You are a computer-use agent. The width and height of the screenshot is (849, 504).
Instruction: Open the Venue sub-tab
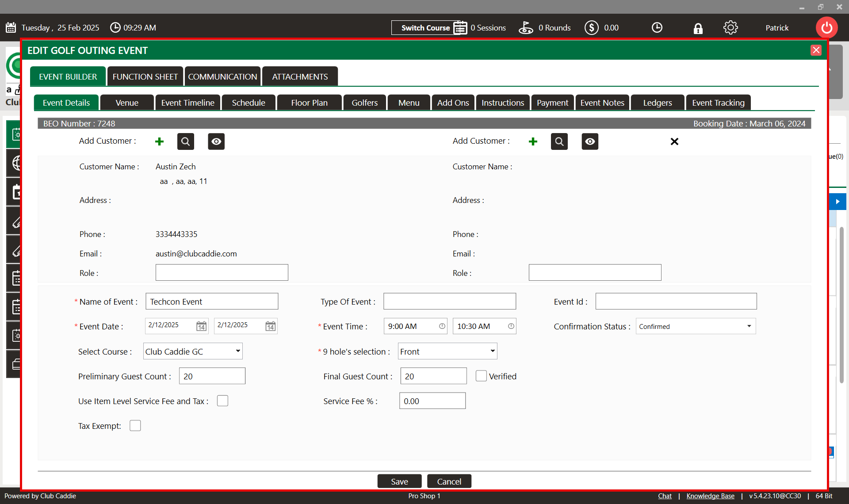127,103
